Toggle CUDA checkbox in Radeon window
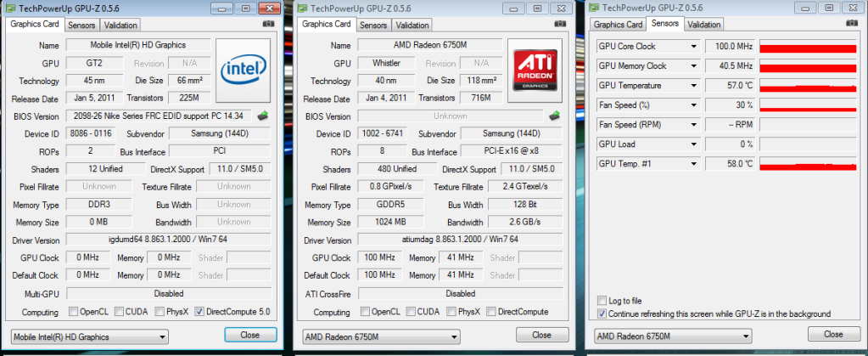This screenshot has width=868, height=356. coord(410,312)
